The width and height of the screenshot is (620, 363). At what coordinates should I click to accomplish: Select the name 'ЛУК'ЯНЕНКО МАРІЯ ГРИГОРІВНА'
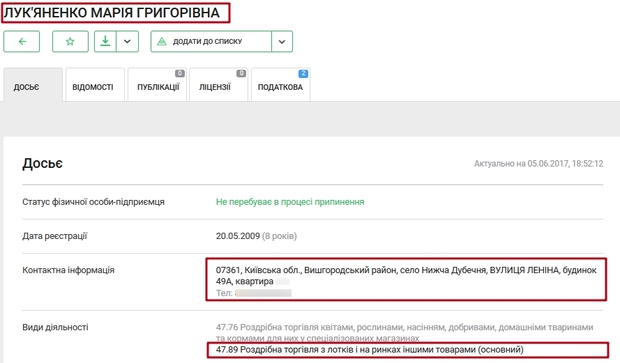pyautogui.click(x=112, y=13)
